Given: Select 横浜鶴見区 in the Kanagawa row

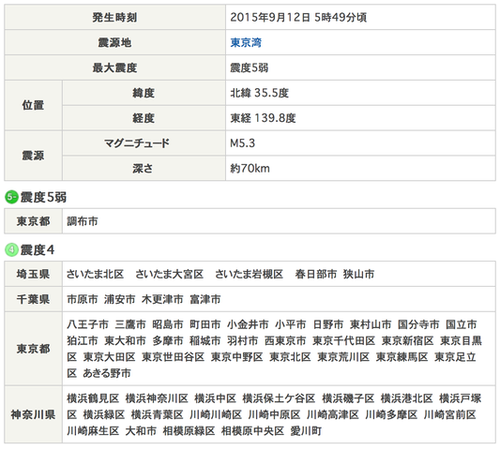Looking at the screenshot, I should (93, 398).
